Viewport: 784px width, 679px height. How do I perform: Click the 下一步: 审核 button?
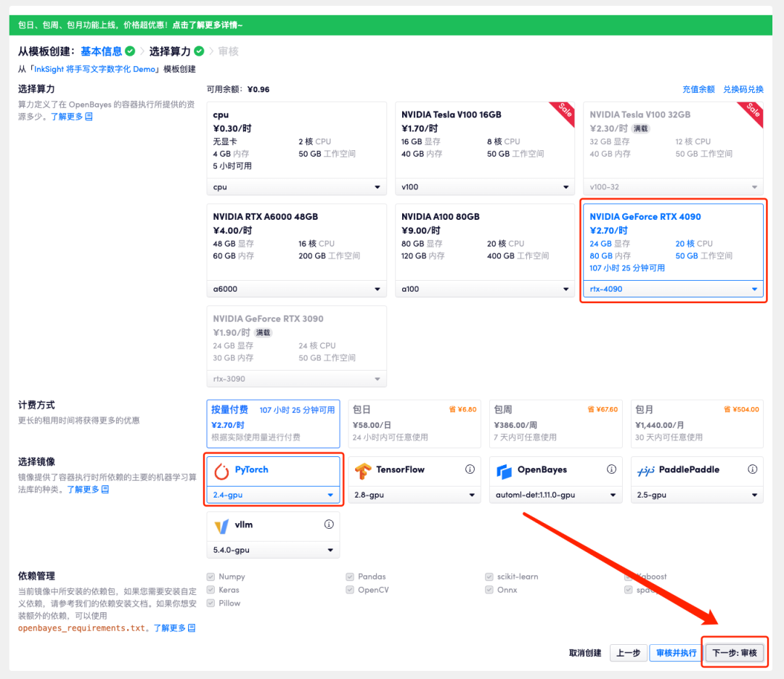coord(735,652)
